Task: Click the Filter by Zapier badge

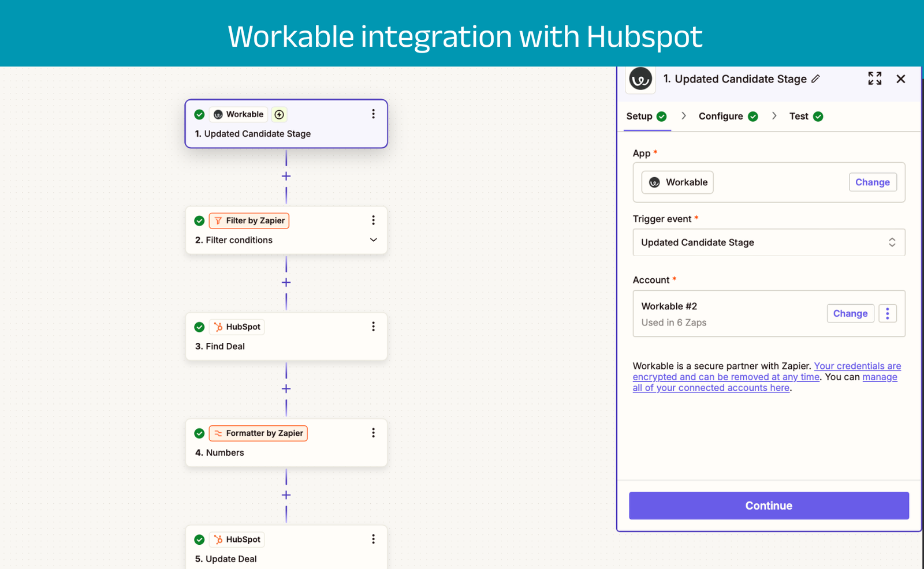Action: click(249, 220)
